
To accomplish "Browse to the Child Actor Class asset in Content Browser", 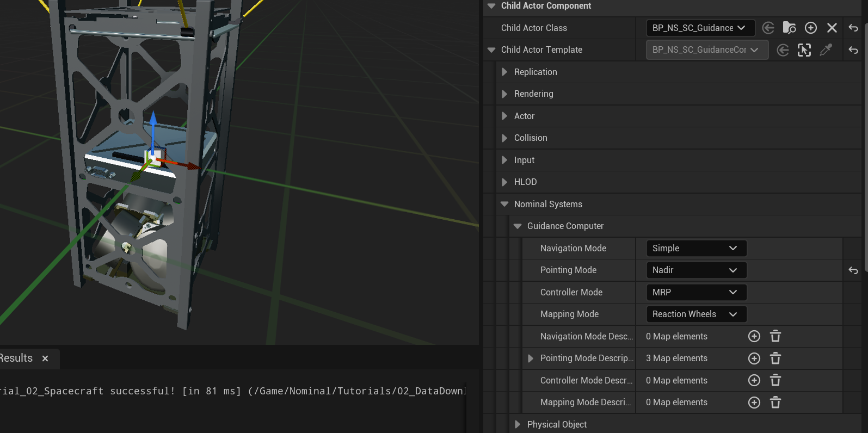I will point(789,28).
